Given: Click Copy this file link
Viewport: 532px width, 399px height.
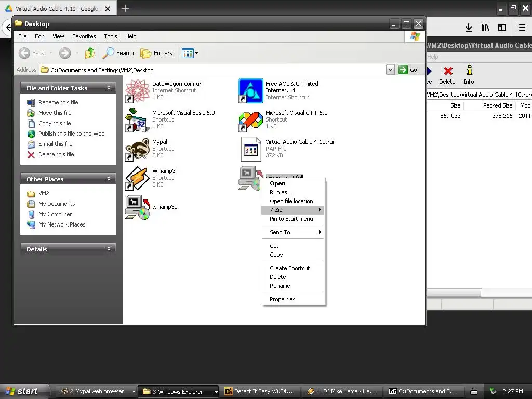Looking at the screenshot, I should coord(55,123).
